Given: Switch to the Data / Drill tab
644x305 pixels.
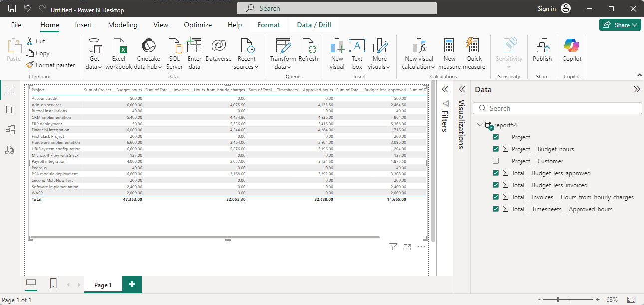Looking at the screenshot, I should 314,25.
